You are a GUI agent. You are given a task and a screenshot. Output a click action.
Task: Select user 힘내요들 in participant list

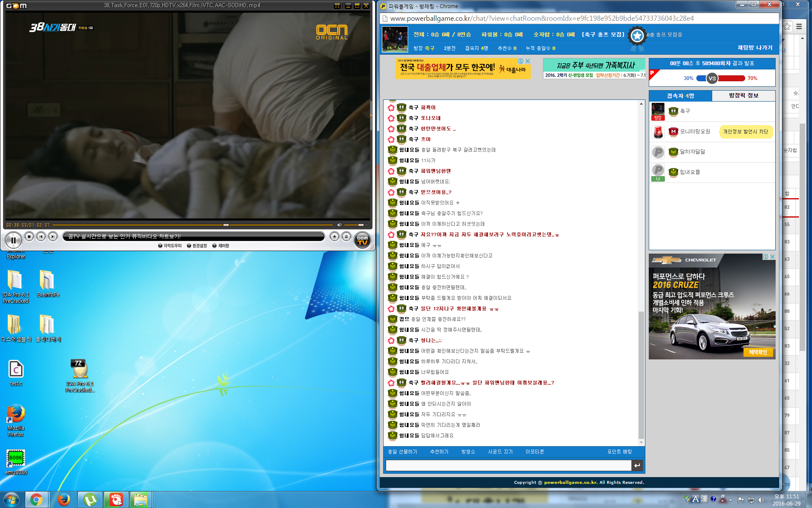pos(712,172)
